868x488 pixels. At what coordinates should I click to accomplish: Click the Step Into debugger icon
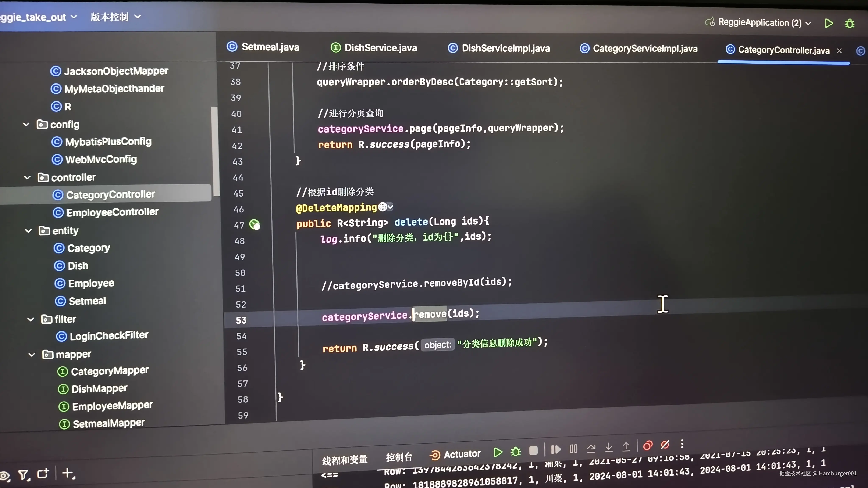pos(609,447)
